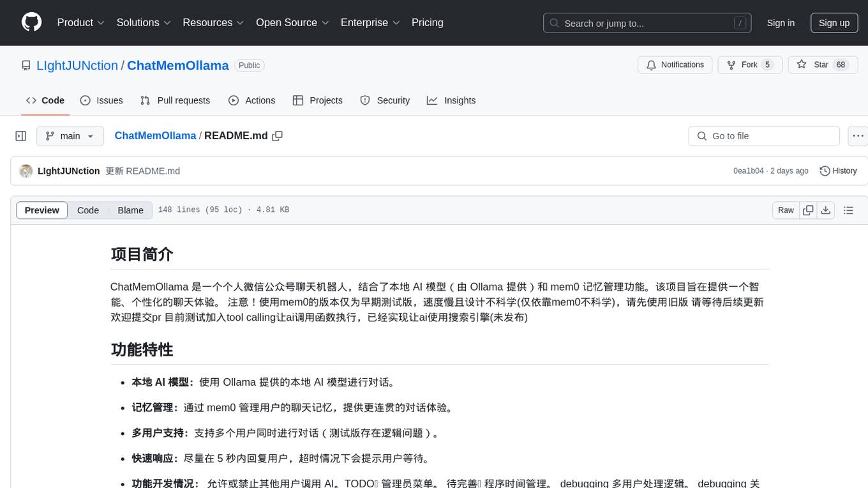This screenshot has width=868, height=488.
Task: Open the ChatMemOllama repository title link
Action: [x=178, y=65]
